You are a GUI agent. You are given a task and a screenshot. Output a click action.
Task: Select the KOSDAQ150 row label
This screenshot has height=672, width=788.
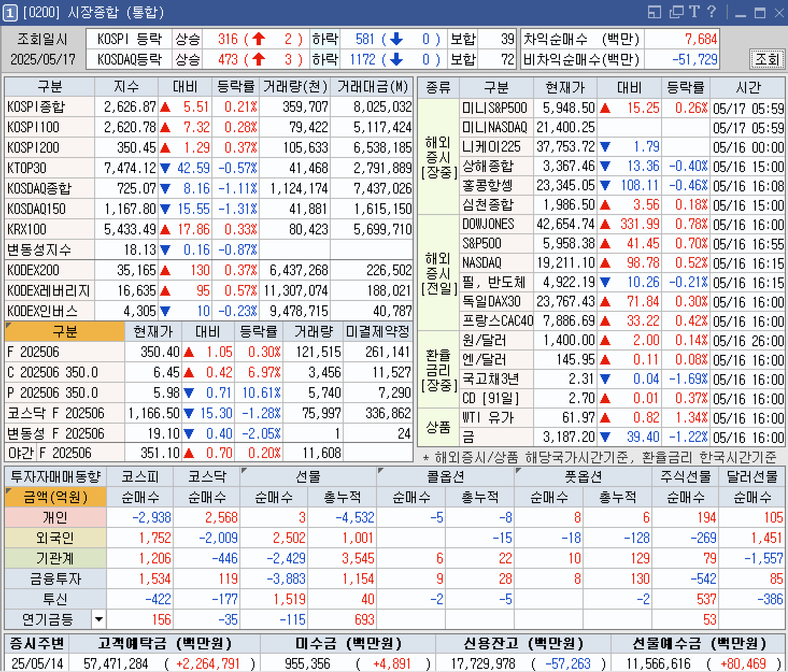[49, 209]
